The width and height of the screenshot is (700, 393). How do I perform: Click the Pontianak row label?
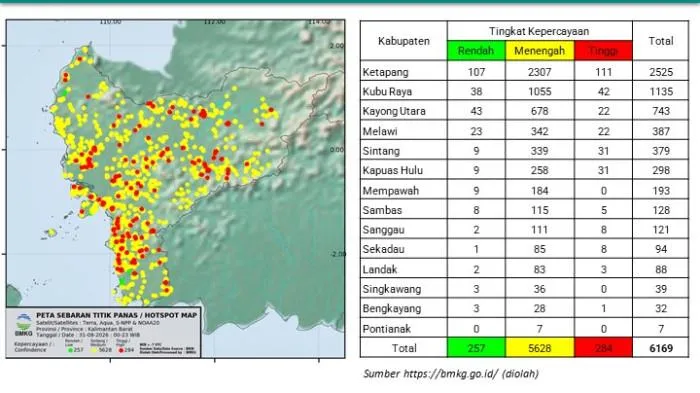[x=387, y=329]
